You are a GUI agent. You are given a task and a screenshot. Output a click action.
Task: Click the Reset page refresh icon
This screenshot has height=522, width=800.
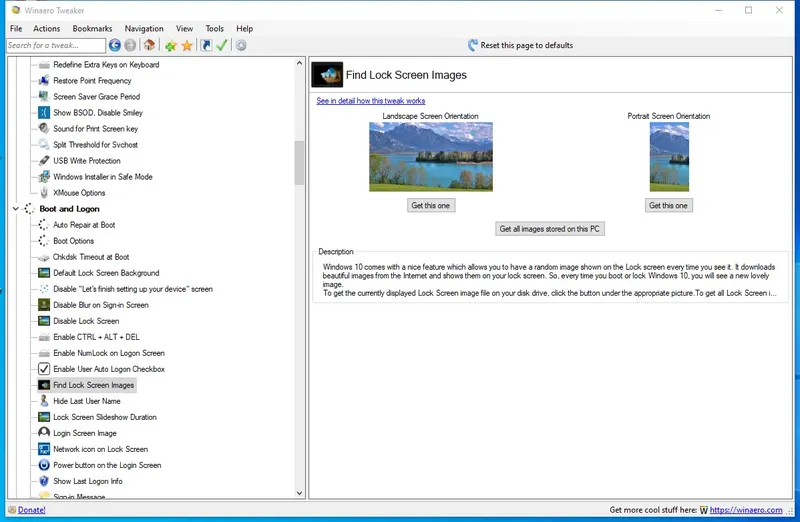473,45
